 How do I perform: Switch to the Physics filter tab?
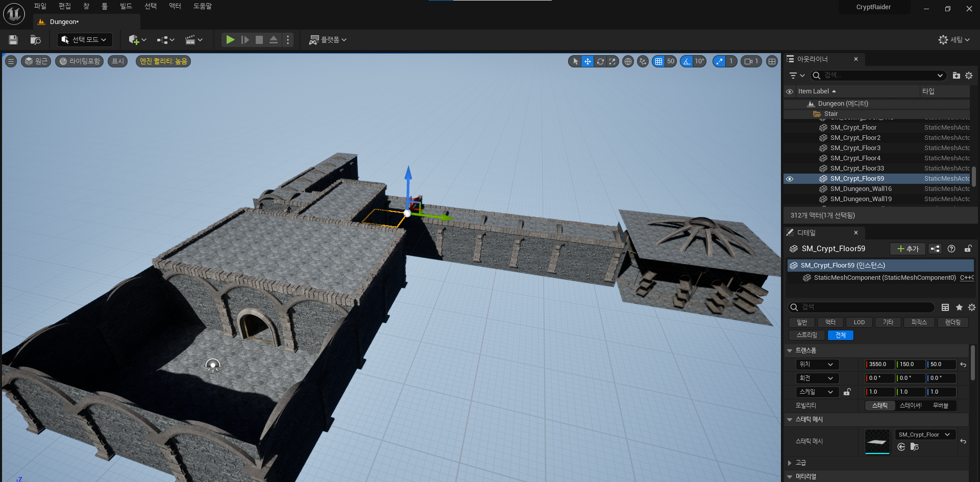919,322
